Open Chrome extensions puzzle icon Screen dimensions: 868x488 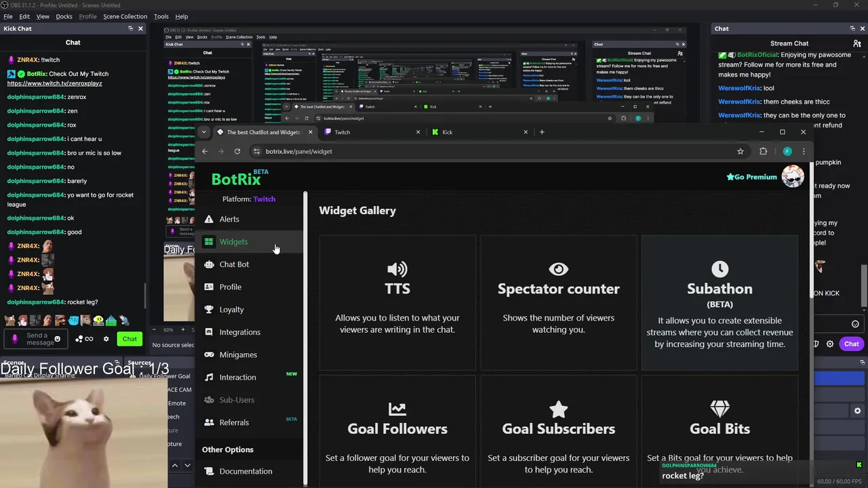coord(763,151)
